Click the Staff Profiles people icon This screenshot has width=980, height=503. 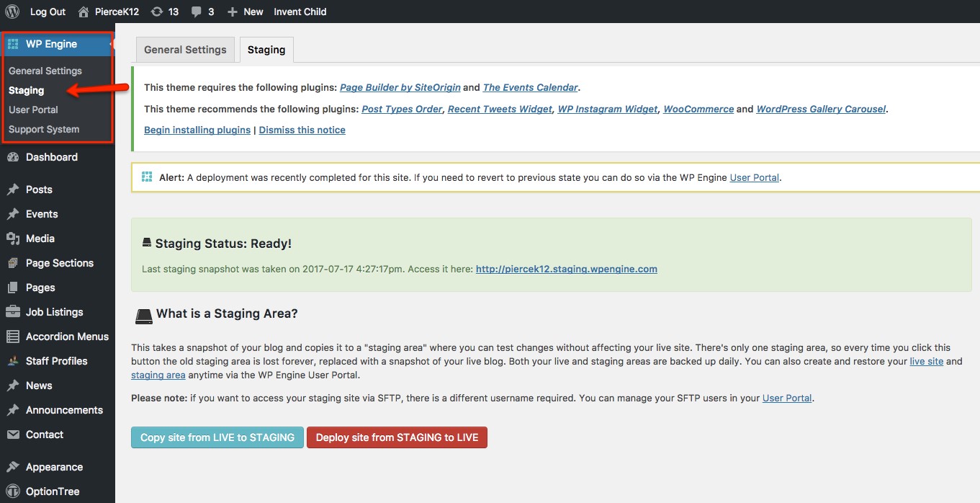(13, 361)
